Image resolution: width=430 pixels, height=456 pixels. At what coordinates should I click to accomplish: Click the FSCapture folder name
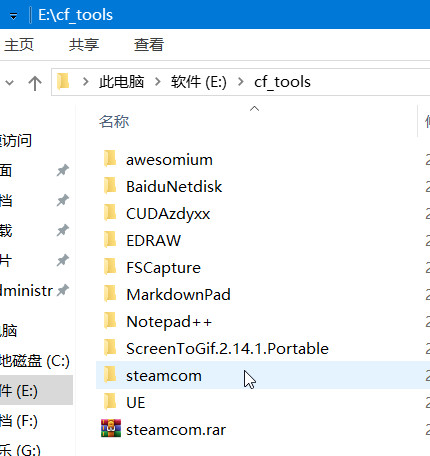[x=163, y=268]
